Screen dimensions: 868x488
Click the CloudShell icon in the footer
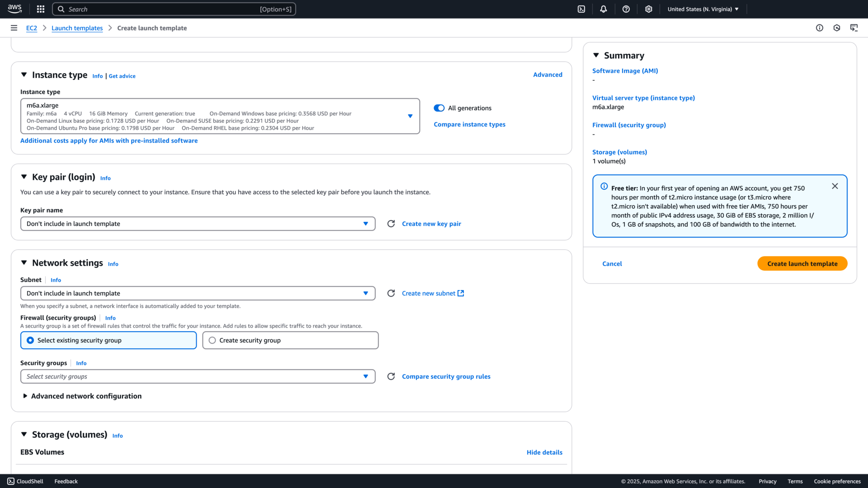tap(11, 481)
